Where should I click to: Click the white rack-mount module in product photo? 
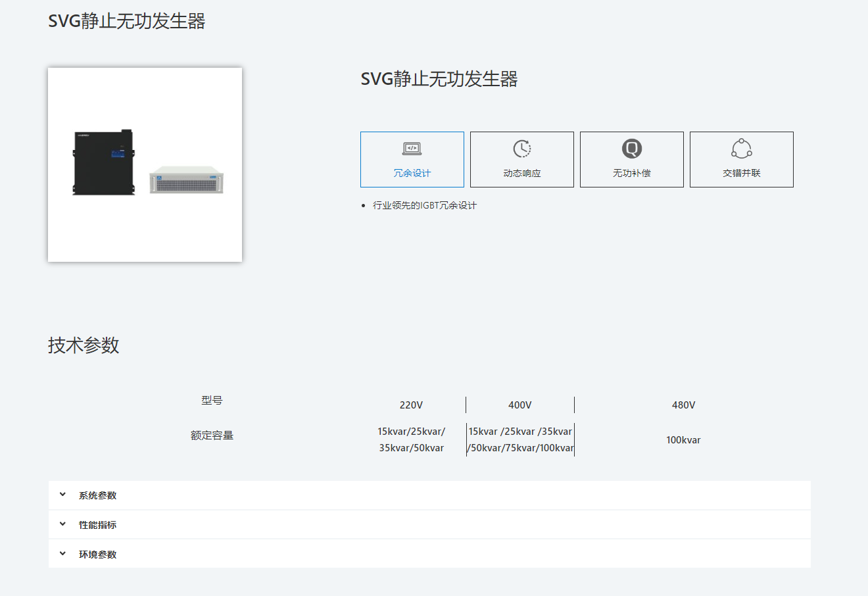click(187, 180)
